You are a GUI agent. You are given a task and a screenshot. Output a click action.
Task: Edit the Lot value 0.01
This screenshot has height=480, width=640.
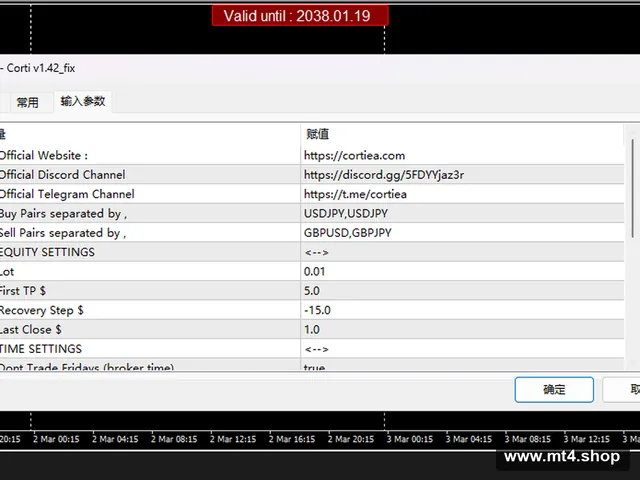coord(462,271)
